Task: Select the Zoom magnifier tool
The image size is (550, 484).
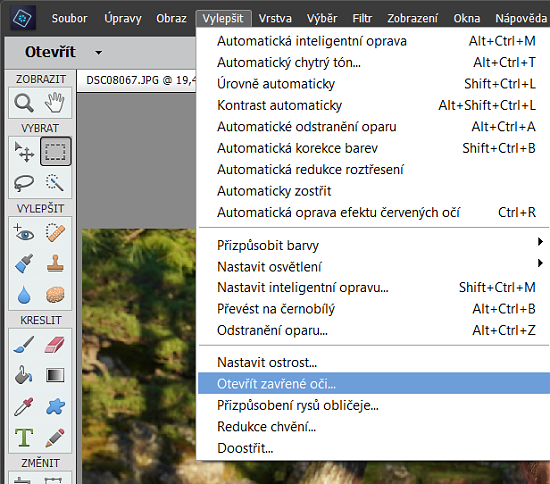Action: (24, 103)
